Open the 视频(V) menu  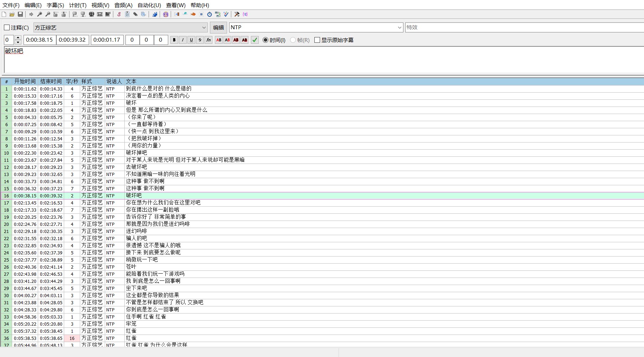point(100,5)
